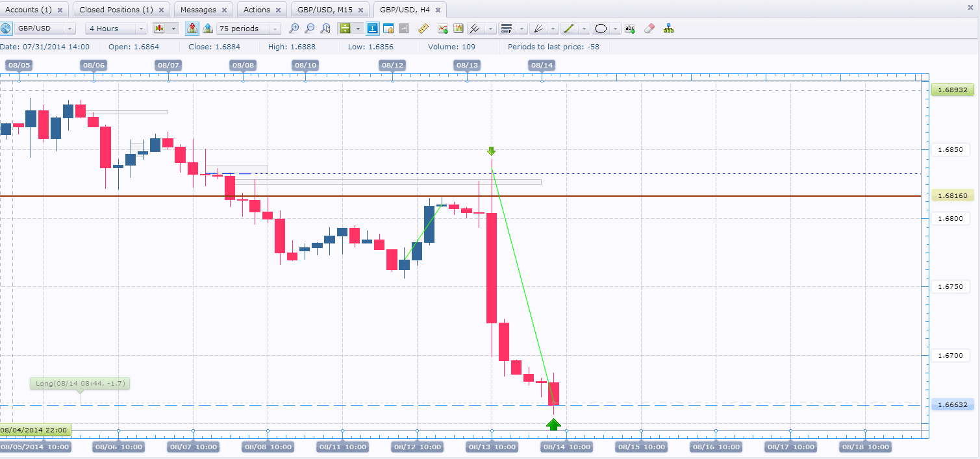The image size is (980, 459).
Task: Select the ruler measure tool
Action: point(423,29)
